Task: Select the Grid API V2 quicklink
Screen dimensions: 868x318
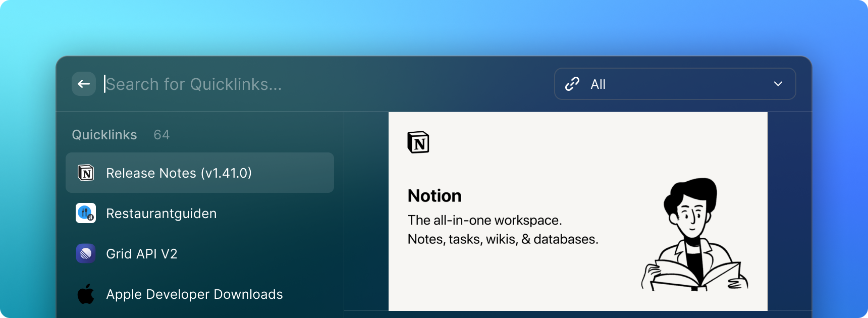Action: pyautogui.click(x=200, y=253)
